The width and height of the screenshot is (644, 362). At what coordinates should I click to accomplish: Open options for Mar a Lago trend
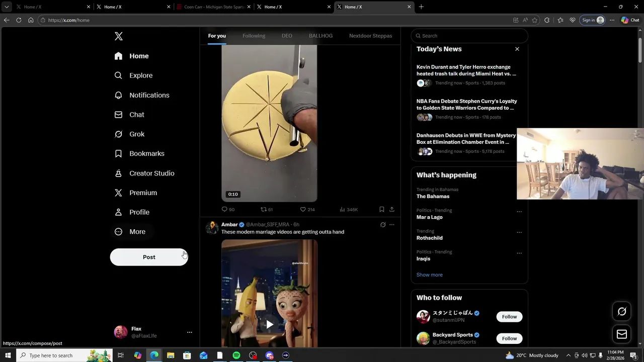pos(519,212)
